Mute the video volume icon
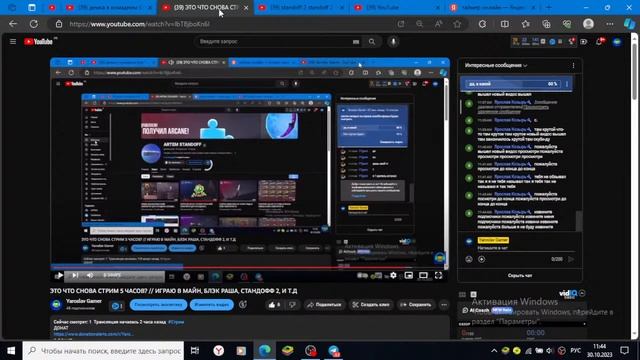Screen dimensions: 640x360 (90, 276)
